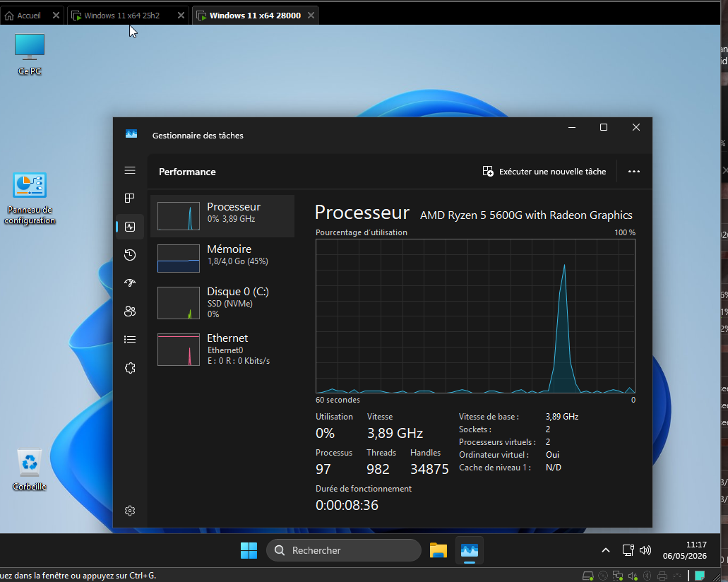Click the VMware Bluetooth device status icon
This screenshot has height=582, width=728.
click(x=648, y=576)
